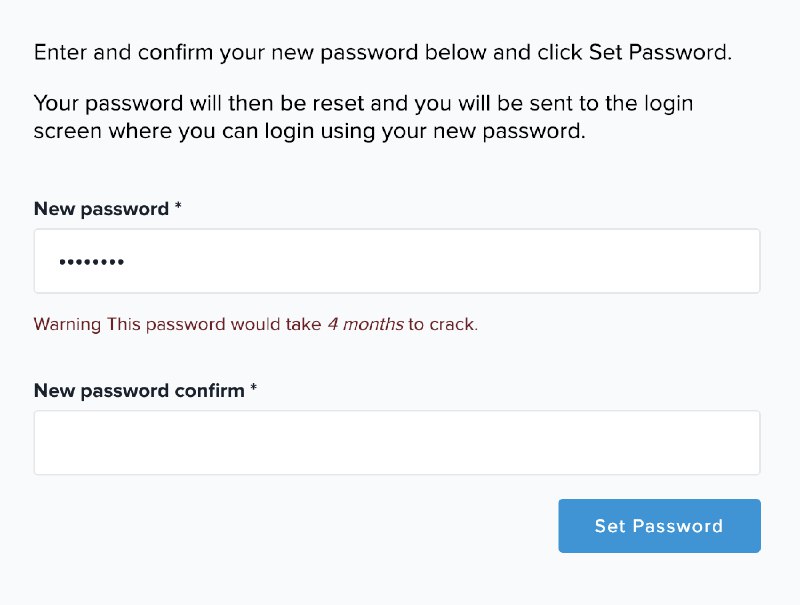Click the masked password dots
The height and width of the screenshot is (605, 800).
point(91,262)
